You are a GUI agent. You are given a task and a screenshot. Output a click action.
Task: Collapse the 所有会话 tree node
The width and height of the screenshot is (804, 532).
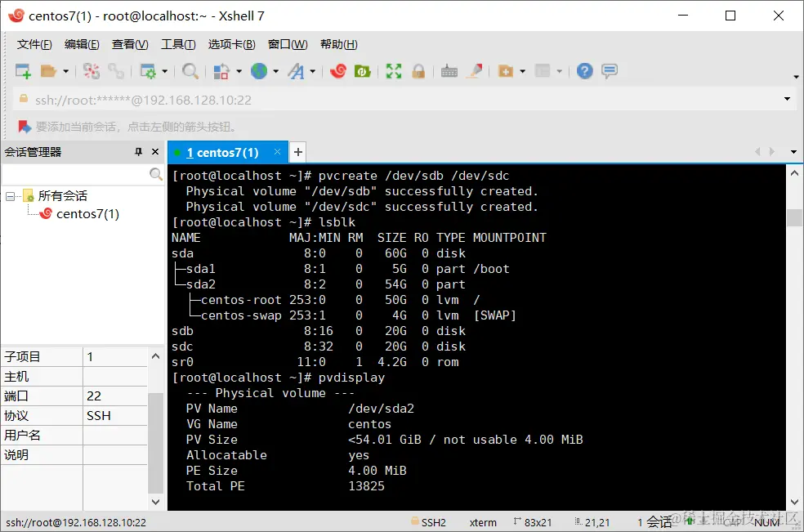pos(10,196)
